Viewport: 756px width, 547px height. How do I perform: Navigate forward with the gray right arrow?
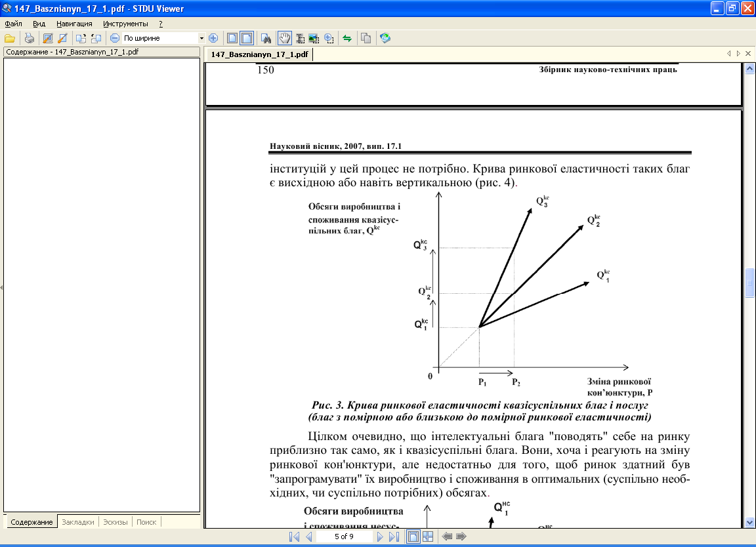[x=461, y=537]
